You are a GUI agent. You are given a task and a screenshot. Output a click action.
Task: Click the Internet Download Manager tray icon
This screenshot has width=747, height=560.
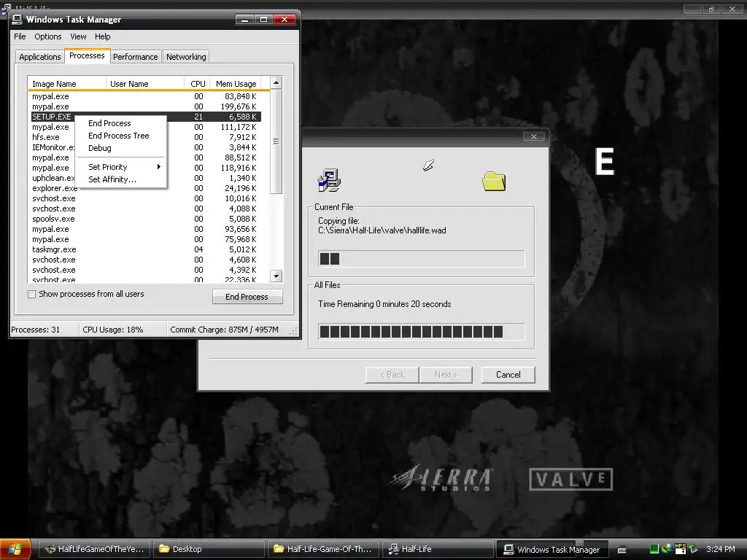(x=667, y=548)
